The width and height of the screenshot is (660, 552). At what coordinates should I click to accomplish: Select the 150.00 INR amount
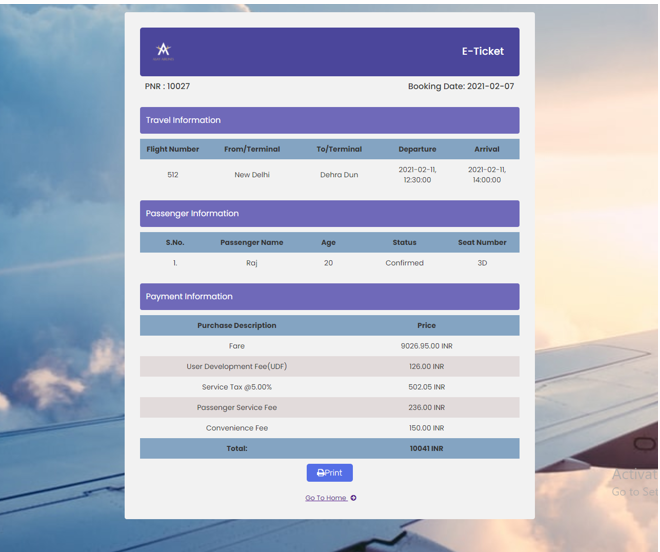pos(426,428)
